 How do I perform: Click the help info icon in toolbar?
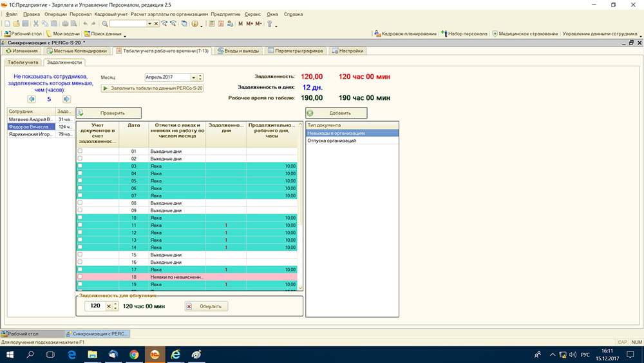pyautogui.click(x=195, y=24)
